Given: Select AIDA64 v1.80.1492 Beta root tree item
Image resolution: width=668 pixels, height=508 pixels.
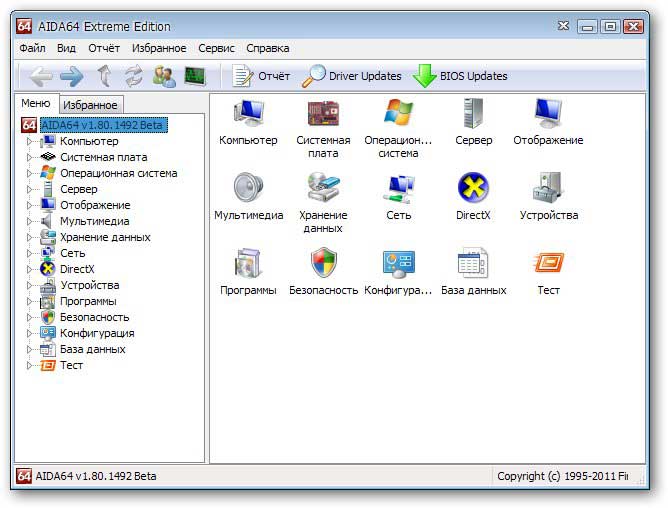Looking at the screenshot, I should pos(104,125).
